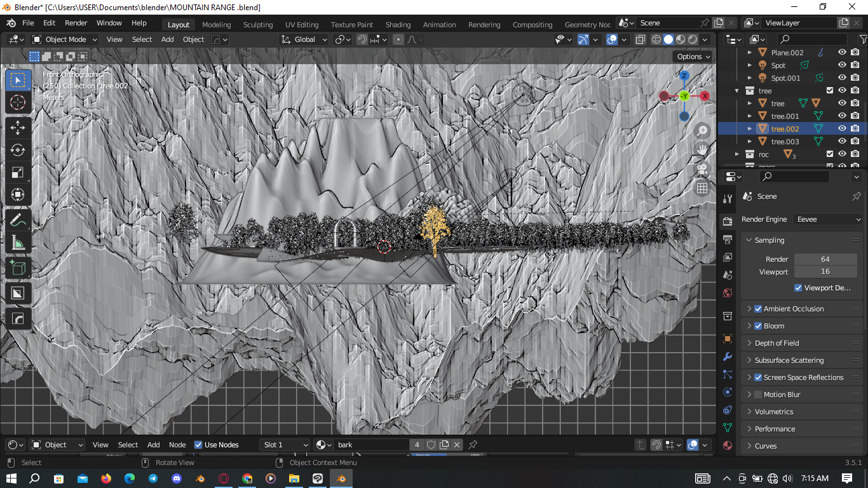Open the Modifiers wrench properties tab
The width and height of the screenshot is (868, 488).
pos(728,356)
